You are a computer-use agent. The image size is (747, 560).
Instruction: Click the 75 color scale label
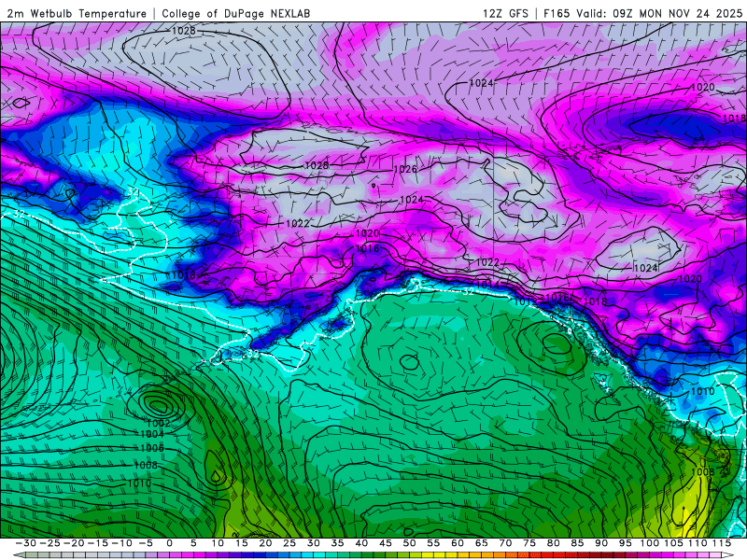click(529, 543)
